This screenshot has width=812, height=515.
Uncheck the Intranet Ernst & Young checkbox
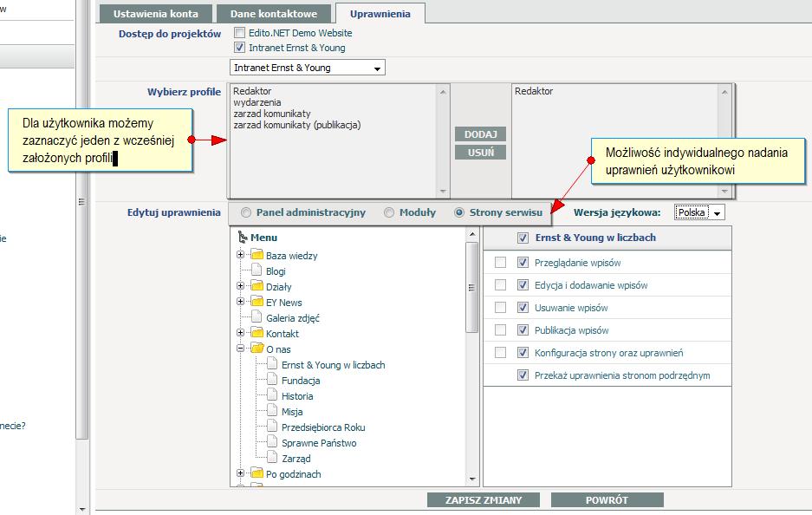click(239, 48)
